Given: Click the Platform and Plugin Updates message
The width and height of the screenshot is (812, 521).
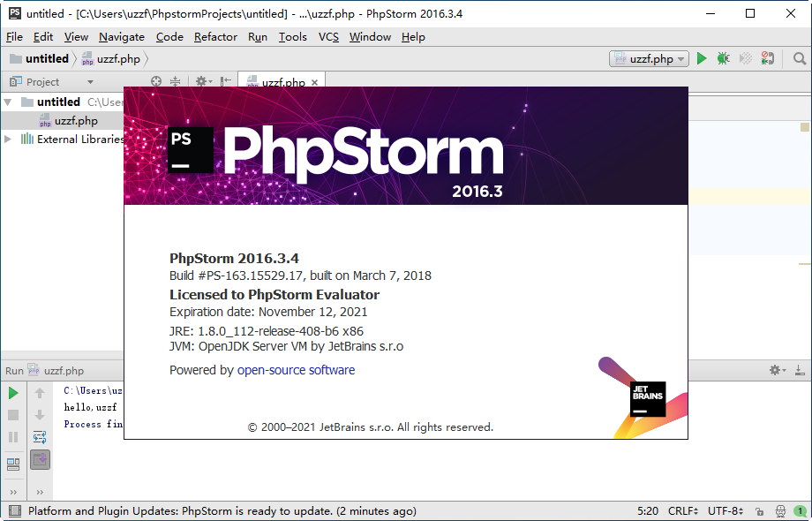Looking at the screenshot, I should coord(222,511).
